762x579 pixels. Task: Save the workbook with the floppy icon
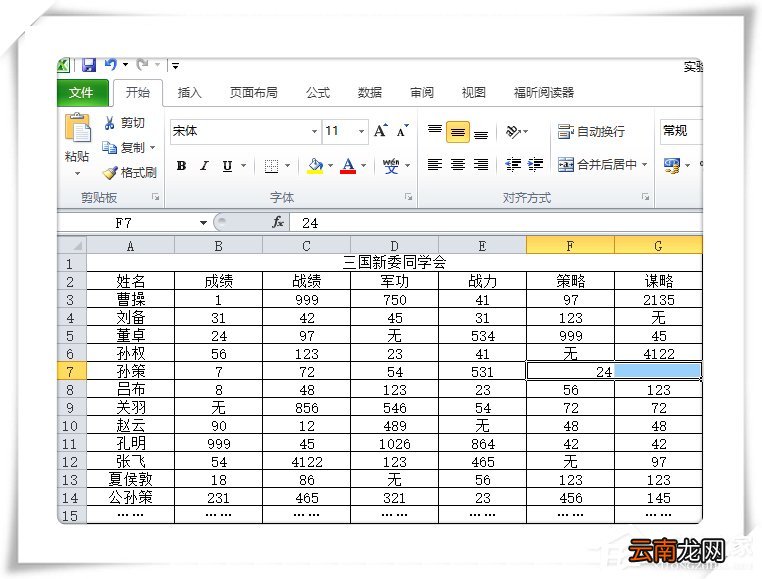pyautogui.click(x=88, y=65)
